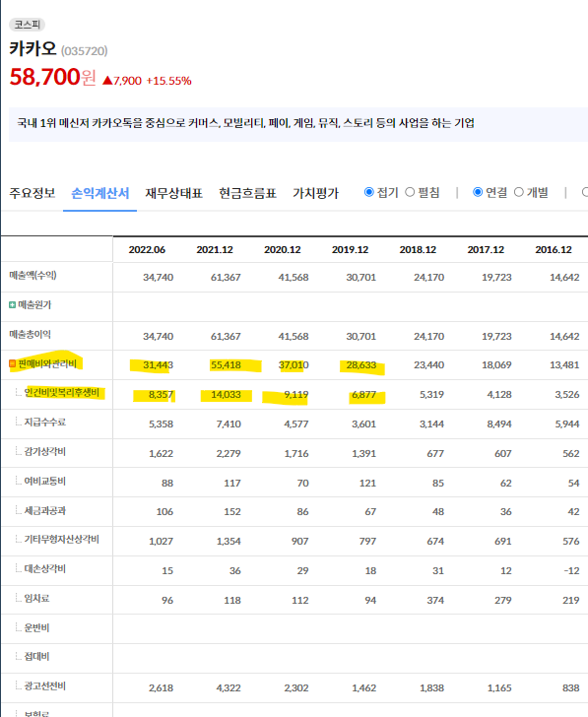This screenshot has height=717, width=588.
Task: Click the 8,357 인건비 value for 2022.06
Action: (x=161, y=395)
